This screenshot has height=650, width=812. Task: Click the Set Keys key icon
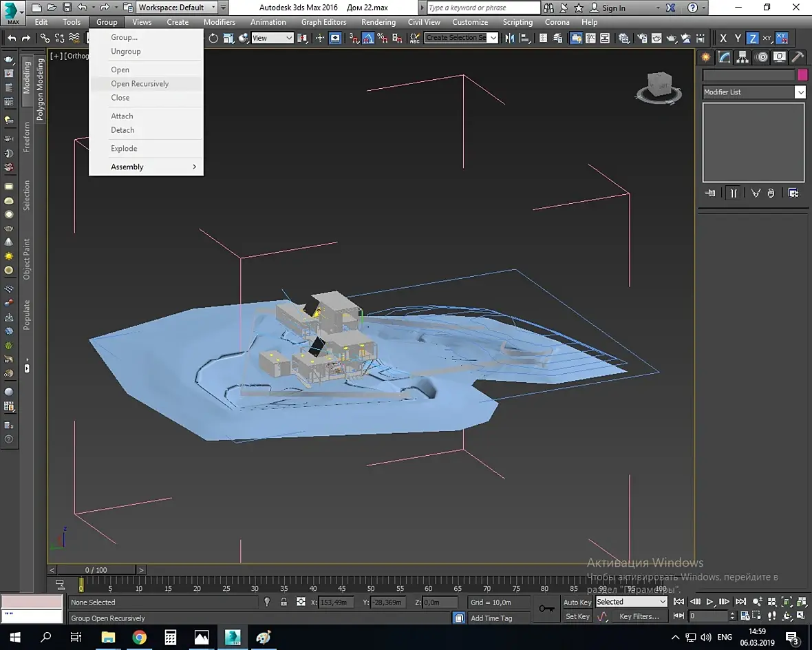(547, 609)
